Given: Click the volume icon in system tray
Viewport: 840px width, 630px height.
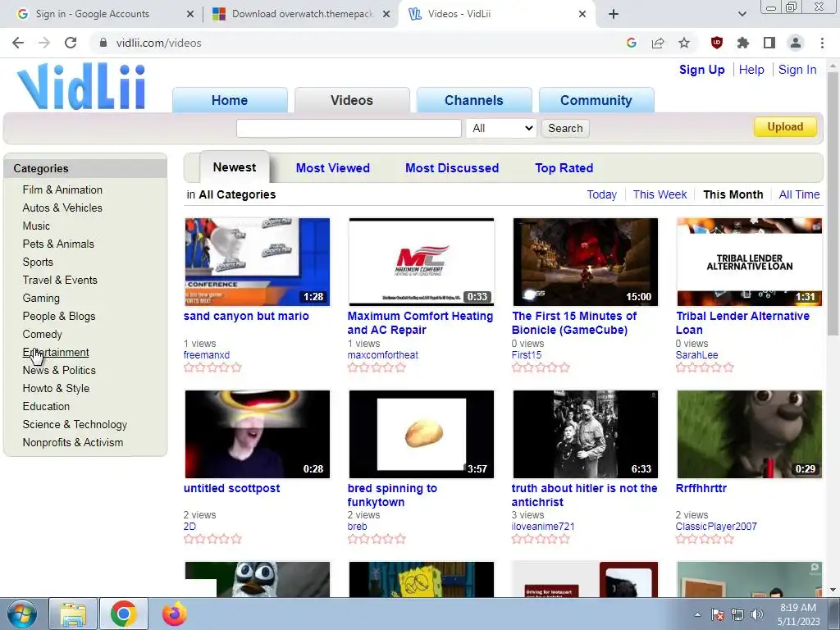Looking at the screenshot, I should point(757,614).
